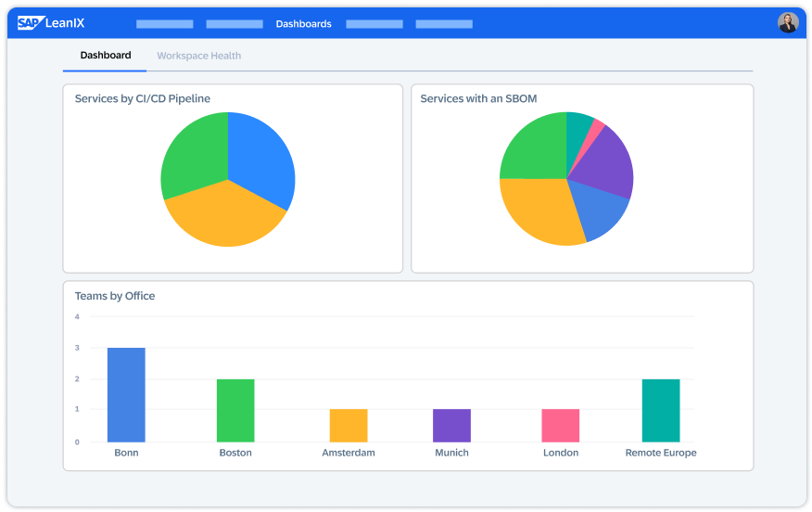Click the Teams by Office heading
The width and height of the screenshot is (812, 512).
tap(115, 296)
